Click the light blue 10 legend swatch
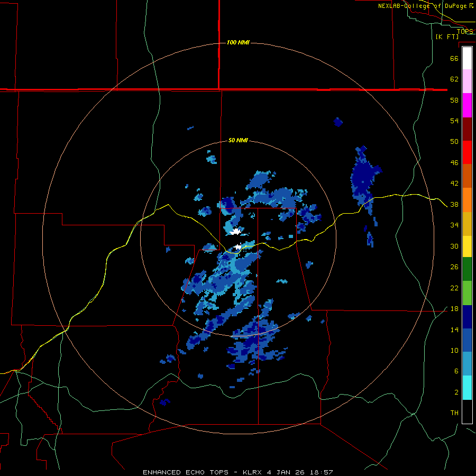 [467, 364]
